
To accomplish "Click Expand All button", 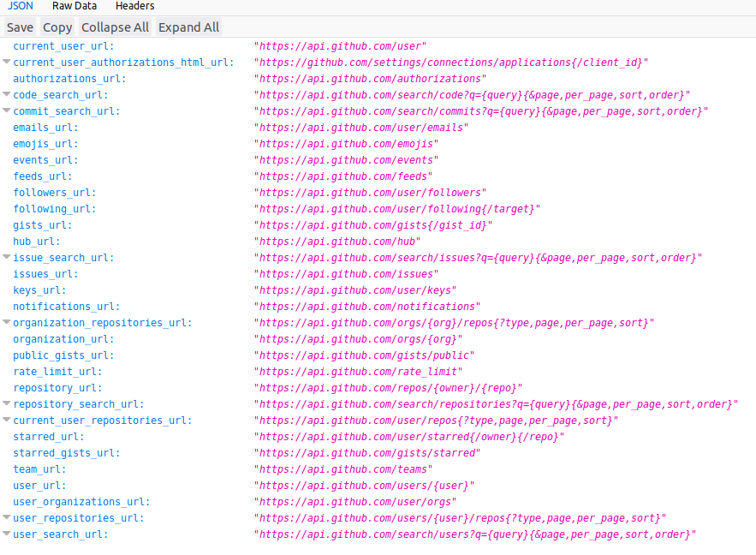I will click(x=188, y=27).
